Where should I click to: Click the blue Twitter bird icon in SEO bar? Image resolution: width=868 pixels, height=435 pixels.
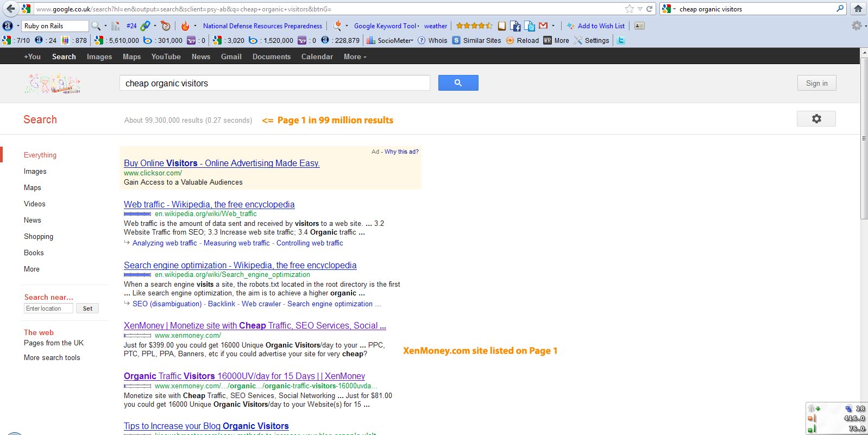point(621,40)
